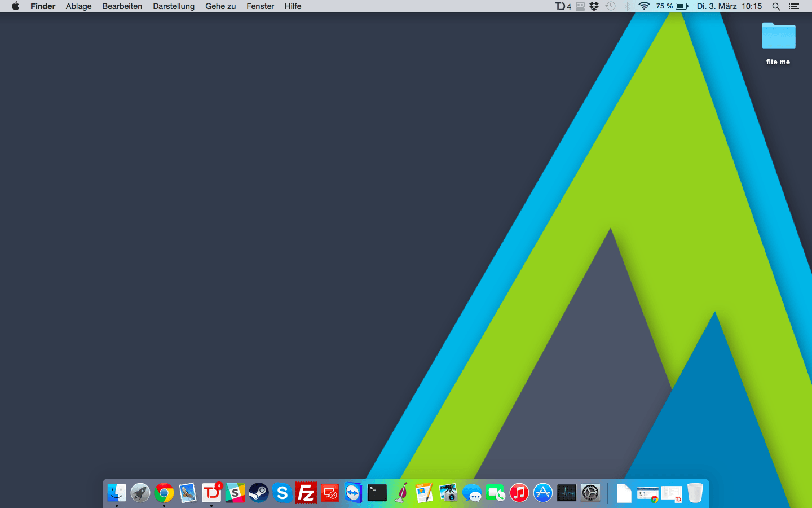Open FileZilla in the dock
812x508 pixels.
(x=306, y=493)
